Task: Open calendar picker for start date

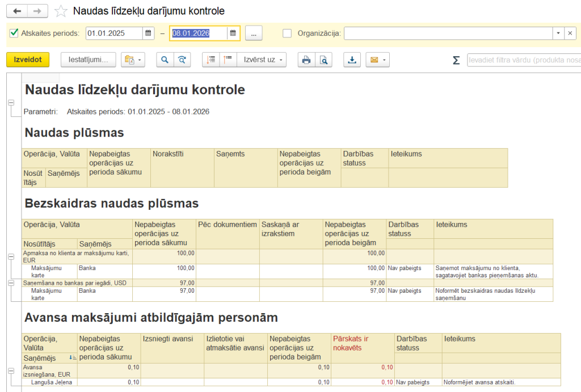Action: [x=149, y=33]
